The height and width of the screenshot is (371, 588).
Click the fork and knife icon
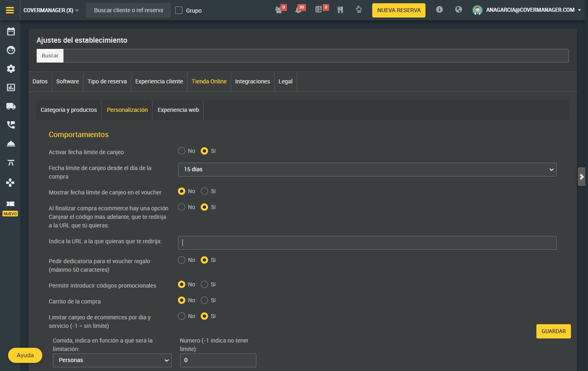pos(340,10)
